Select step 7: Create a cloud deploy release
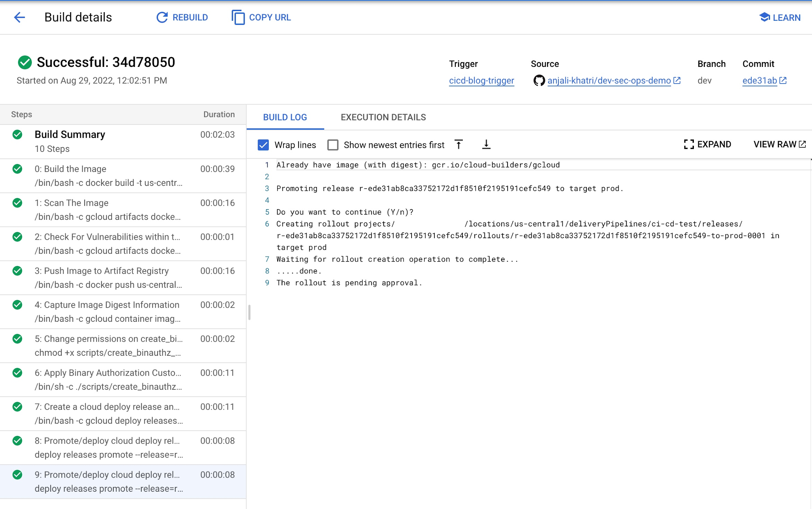This screenshot has width=812, height=509. point(123,414)
